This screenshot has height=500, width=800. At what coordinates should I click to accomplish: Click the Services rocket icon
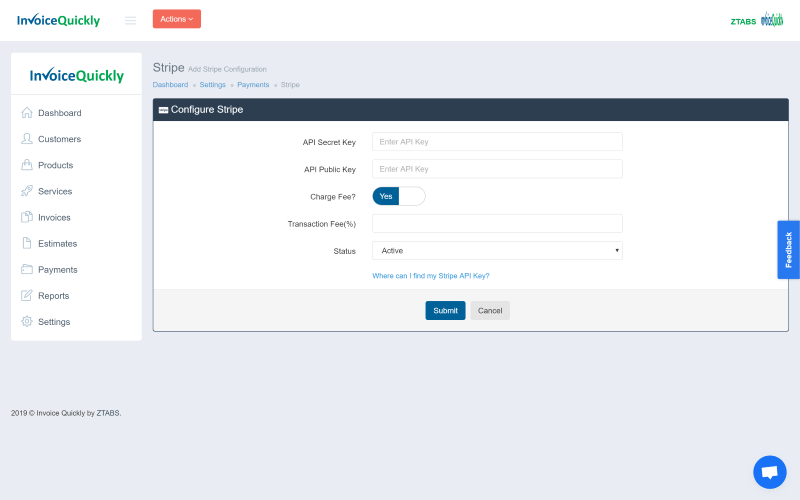click(27, 191)
